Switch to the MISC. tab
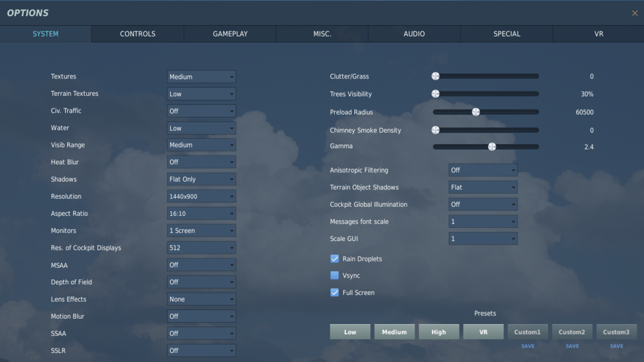Viewport: 644px width, 362px height. pos(322,34)
